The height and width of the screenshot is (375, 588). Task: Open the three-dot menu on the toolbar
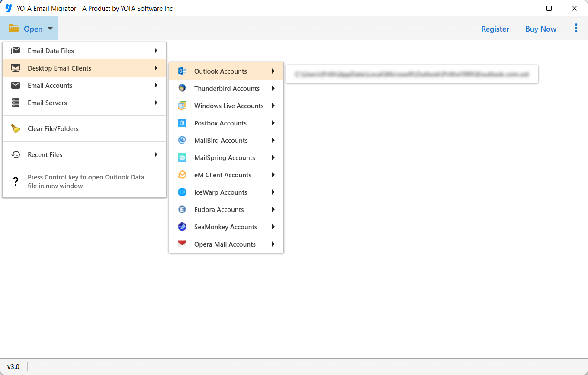pos(576,28)
